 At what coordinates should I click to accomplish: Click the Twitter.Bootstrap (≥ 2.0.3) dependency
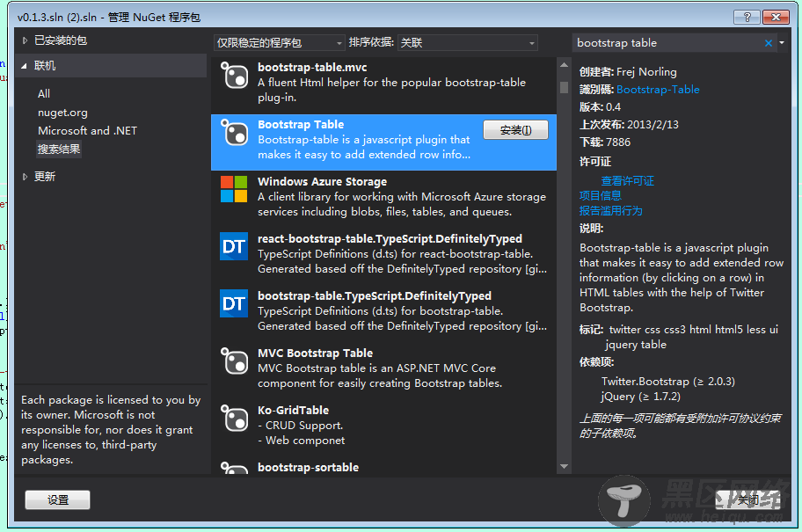click(x=668, y=382)
